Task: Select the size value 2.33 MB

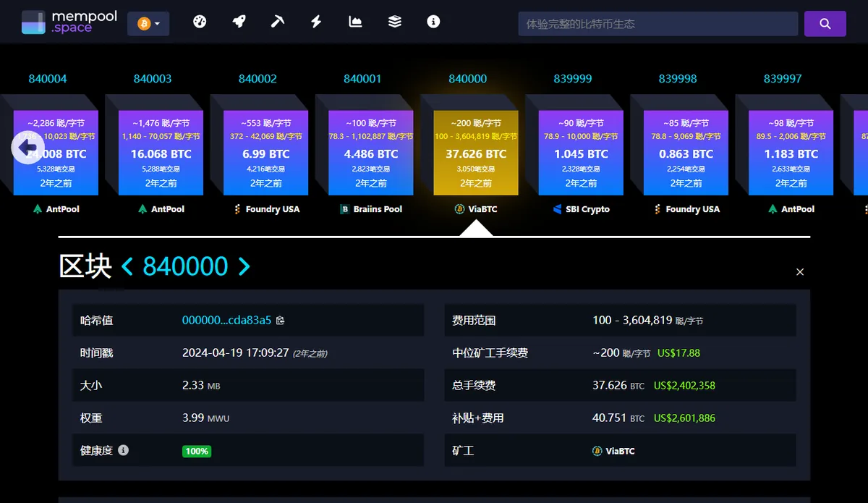Action: [201, 386]
